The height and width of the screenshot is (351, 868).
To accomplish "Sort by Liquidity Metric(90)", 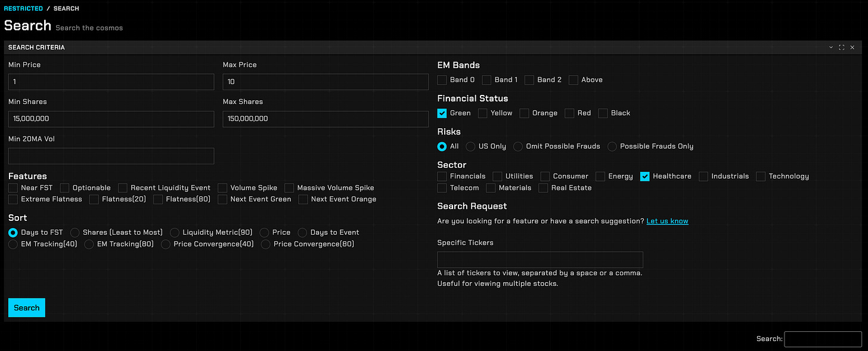I will pyautogui.click(x=175, y=233).
